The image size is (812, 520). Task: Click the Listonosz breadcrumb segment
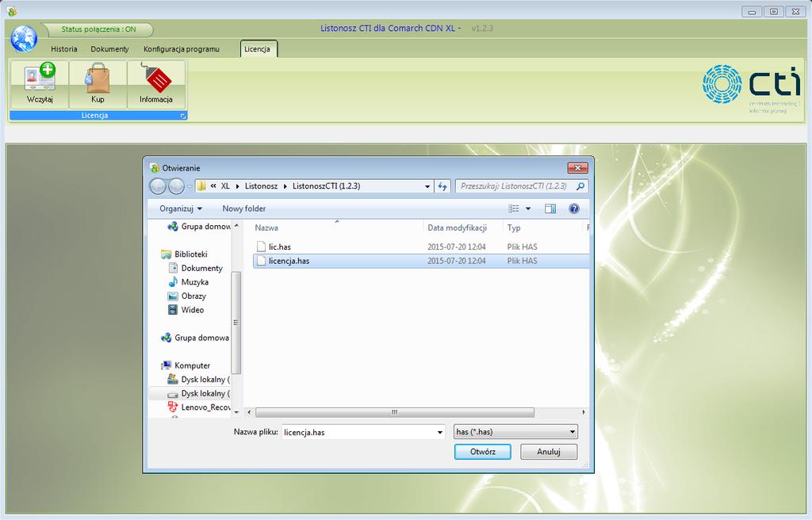click(261, 186)
